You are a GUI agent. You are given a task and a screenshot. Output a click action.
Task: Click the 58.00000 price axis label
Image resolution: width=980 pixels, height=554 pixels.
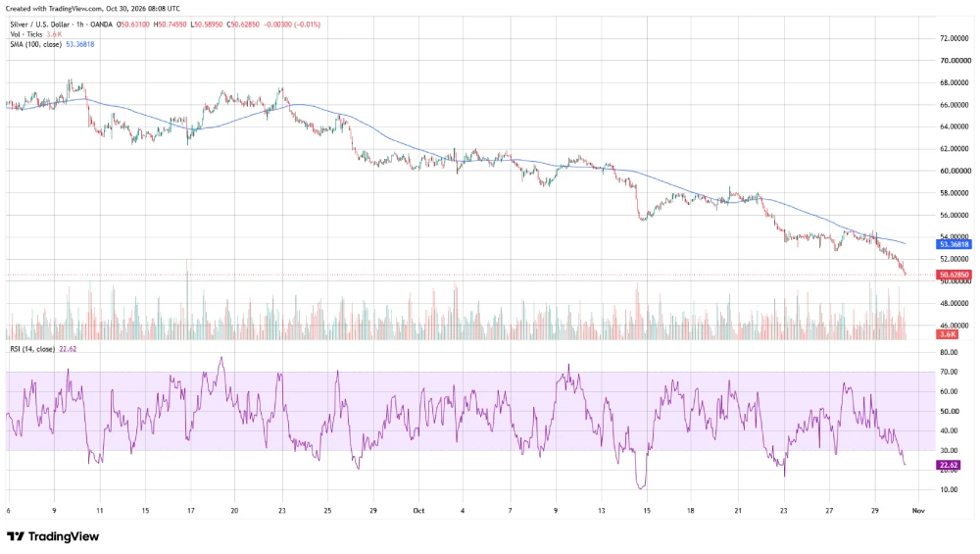coord(955,193)
